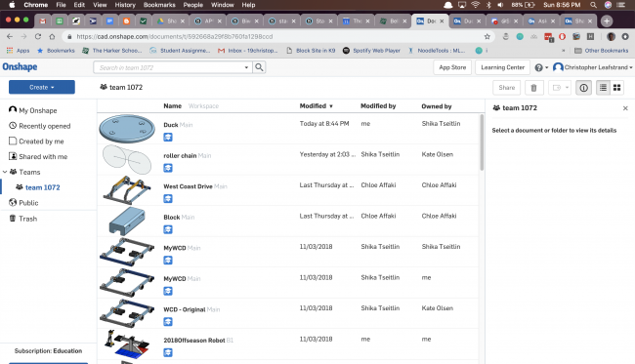Click browser back arrow

pyautogui.click(x=10, y=36)
